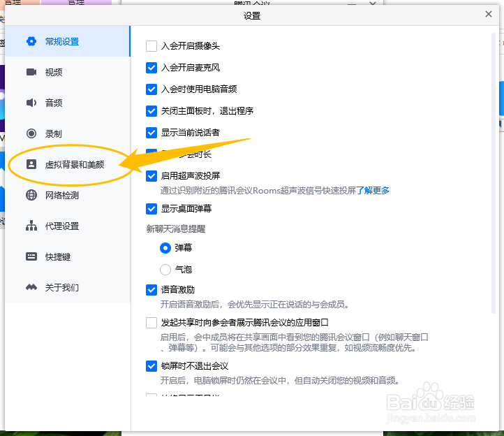This screenshot has width=504, height=436.
Task: Uncheck 显示桌面弹幕
Action: 151,209
